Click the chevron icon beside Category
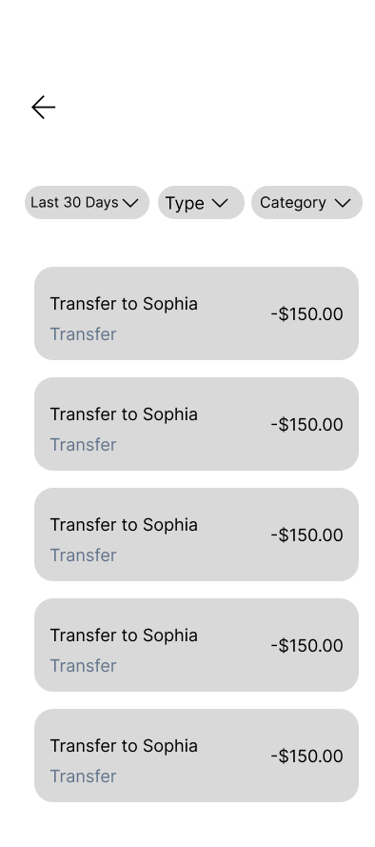The width and height of the screenshot is (375, 847). (343, 203)
